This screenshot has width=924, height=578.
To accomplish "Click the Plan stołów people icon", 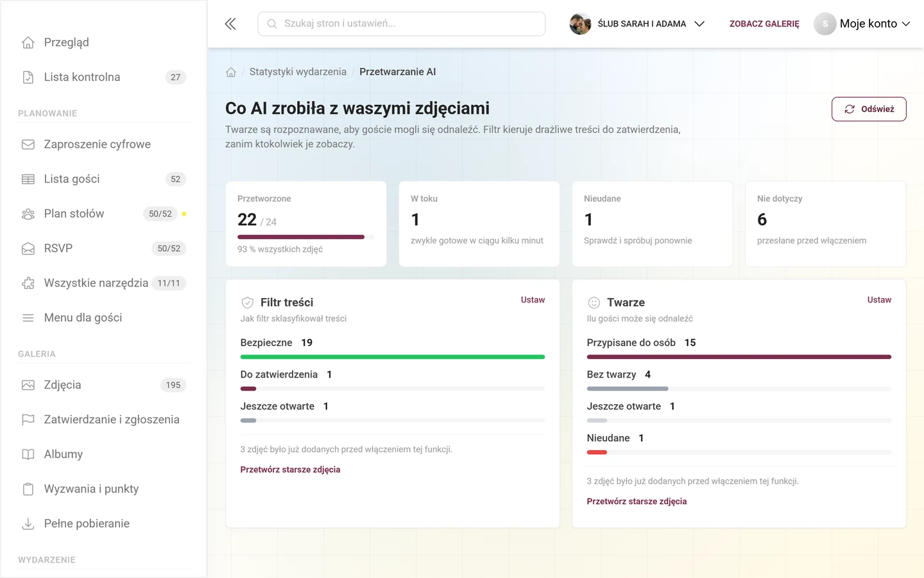I will point(28,214).
